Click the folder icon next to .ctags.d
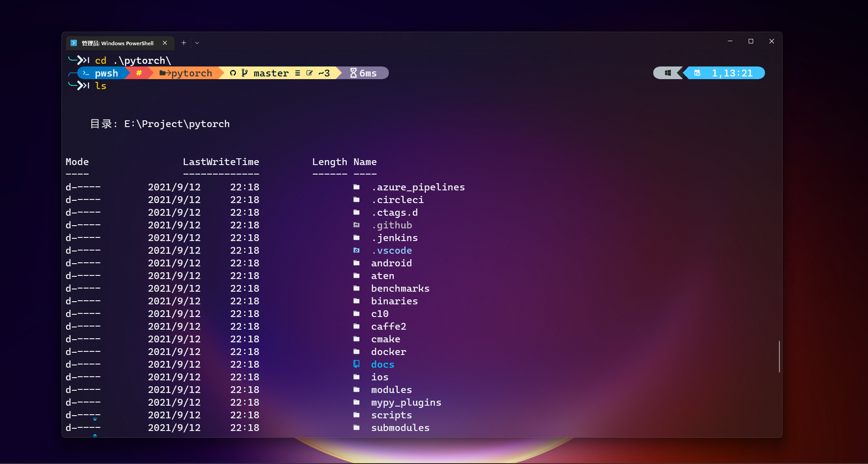Viewport: 868px width, 464px height. (356, 213)
